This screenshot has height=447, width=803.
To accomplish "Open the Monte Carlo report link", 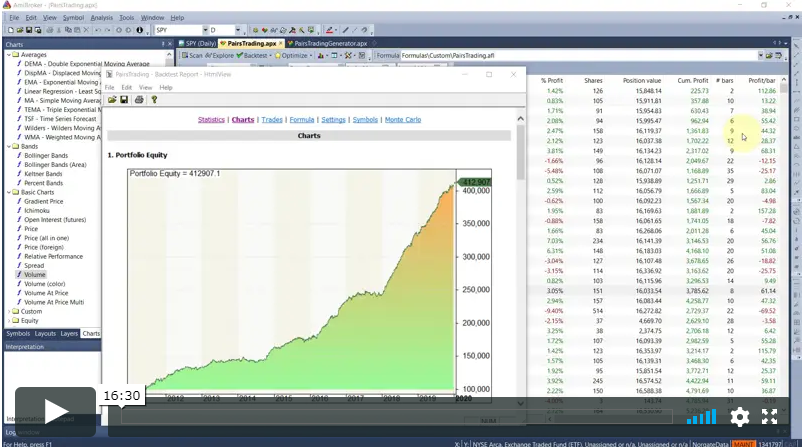I will point(403,120).
